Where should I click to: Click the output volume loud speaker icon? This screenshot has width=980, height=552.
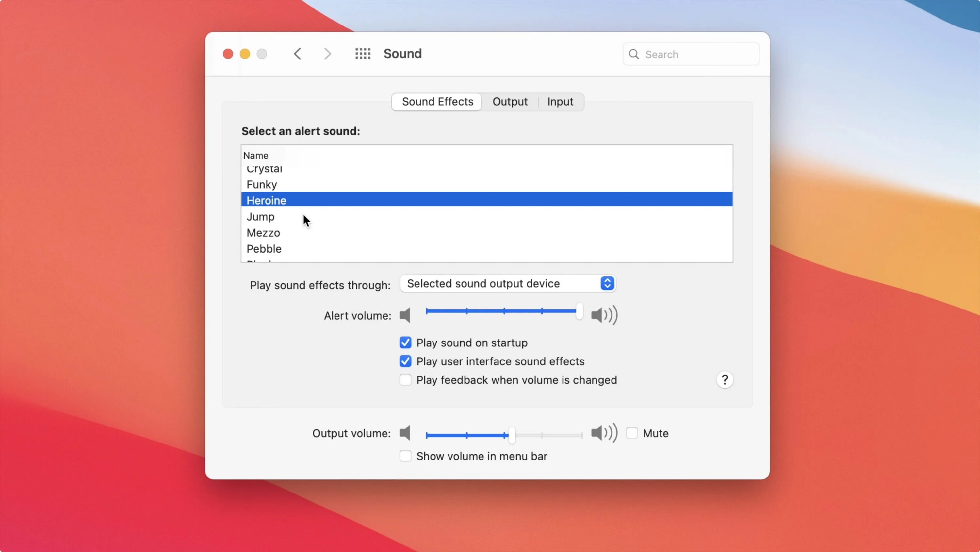coord(604,433)
